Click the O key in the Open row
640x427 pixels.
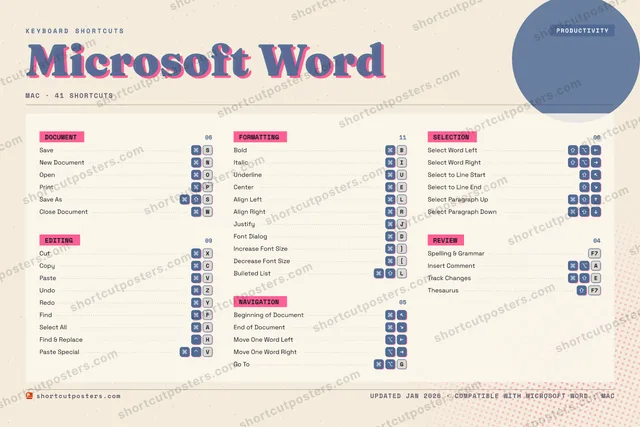[208, 175]
